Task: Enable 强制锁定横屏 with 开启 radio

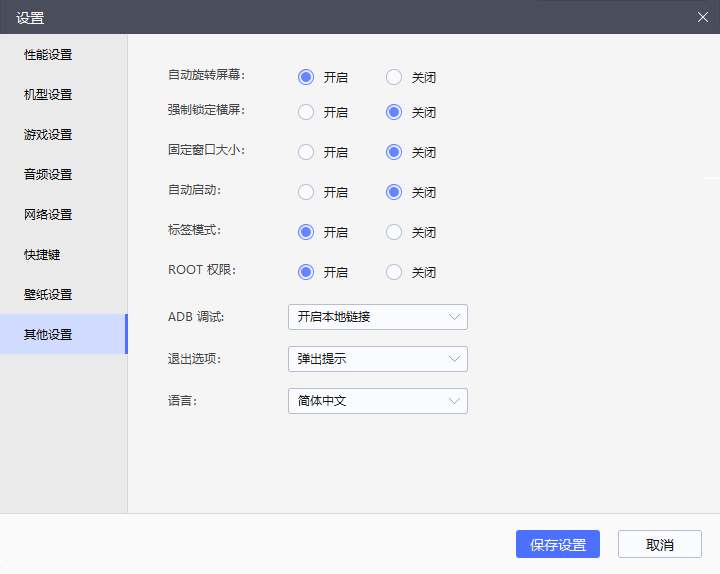Action: (306, 112)
